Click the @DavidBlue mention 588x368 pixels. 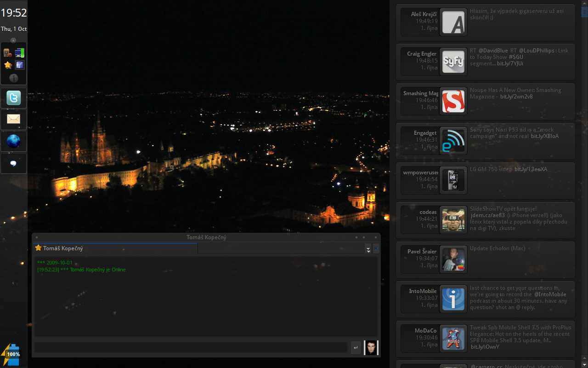[493, 51]
